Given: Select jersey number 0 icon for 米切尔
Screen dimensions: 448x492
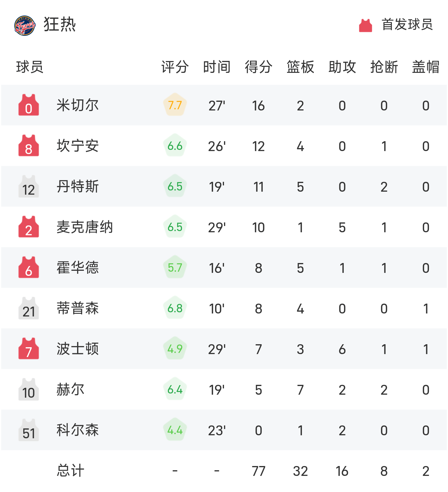Looking at the screenshot, I should point(29,105).
